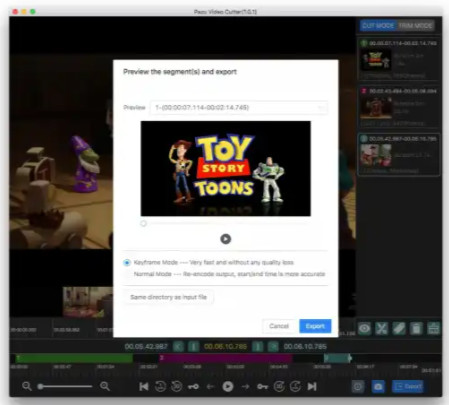Image resolution: width=449 pixels, height=405 pixels.
Task: Click the eraser/clear icon beside the scissors
Action: click(x=399, y=329)
